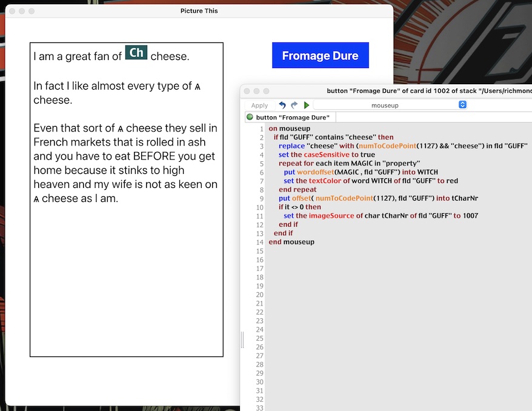Click line number 14 in the gutter
The image size is (532, 411).
pos(259,242)
